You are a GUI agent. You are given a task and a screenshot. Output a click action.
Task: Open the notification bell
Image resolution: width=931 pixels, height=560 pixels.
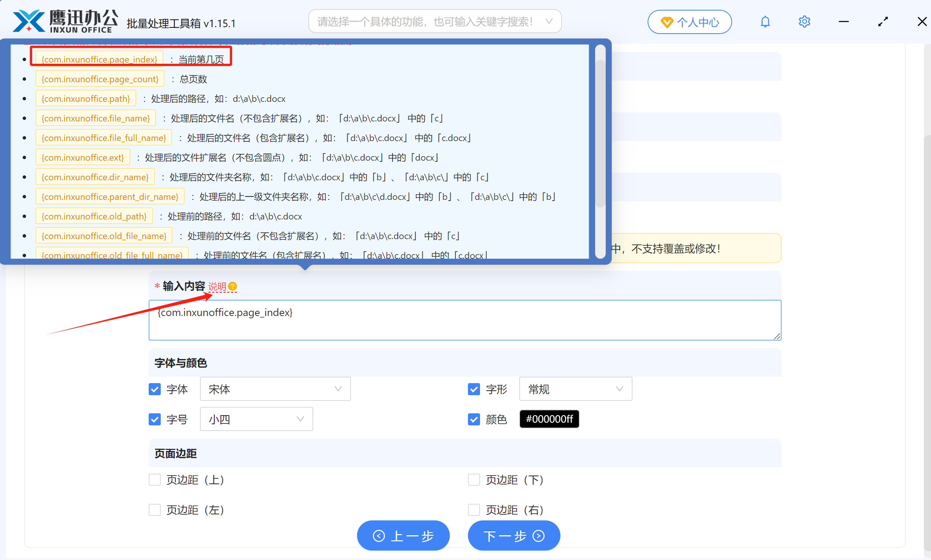[x=765, y=21]
